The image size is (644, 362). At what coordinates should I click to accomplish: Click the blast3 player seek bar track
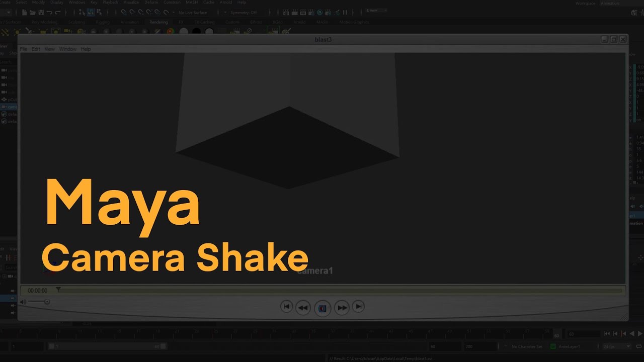tap(341, 290)
